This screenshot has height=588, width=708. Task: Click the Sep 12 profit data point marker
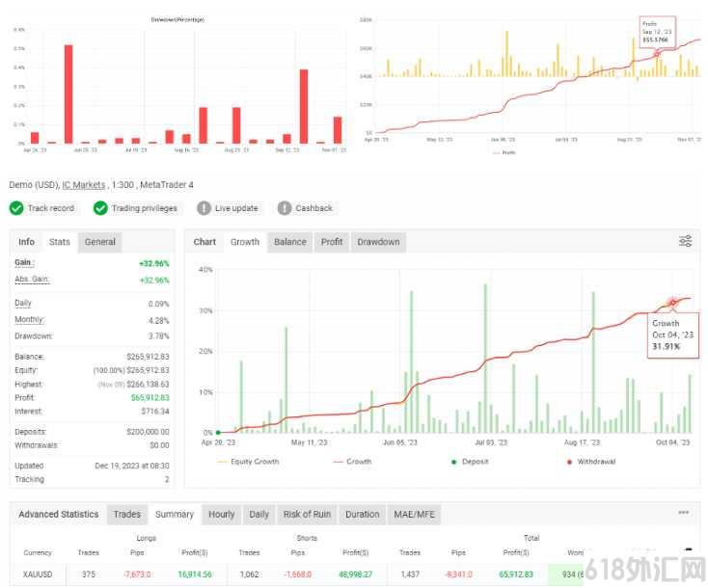point(657,54)
